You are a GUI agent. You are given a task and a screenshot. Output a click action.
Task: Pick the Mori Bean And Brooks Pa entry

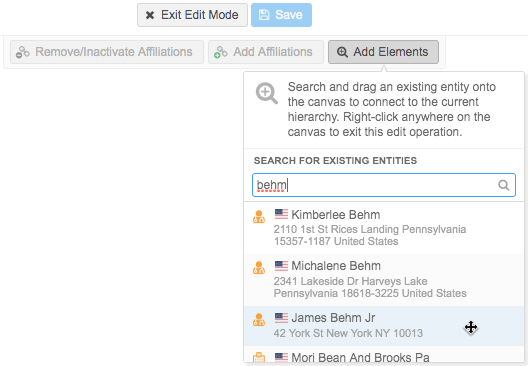coord(384,354)
